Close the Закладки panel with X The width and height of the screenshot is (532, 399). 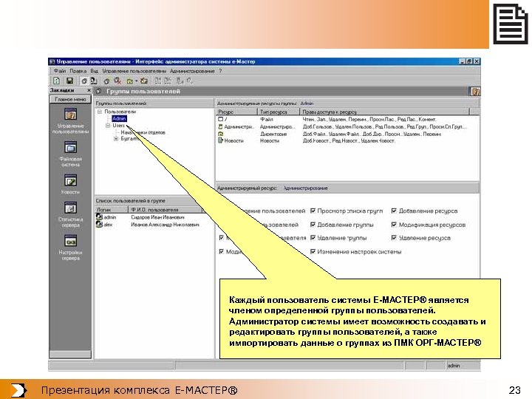pyautogui.click(x=89, y=90)
